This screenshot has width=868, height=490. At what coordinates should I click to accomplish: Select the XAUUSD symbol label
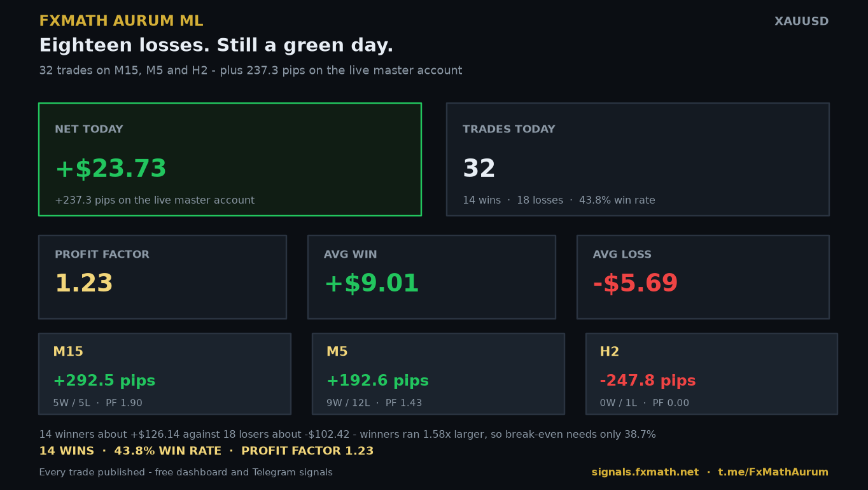click(x=801, y=22)
